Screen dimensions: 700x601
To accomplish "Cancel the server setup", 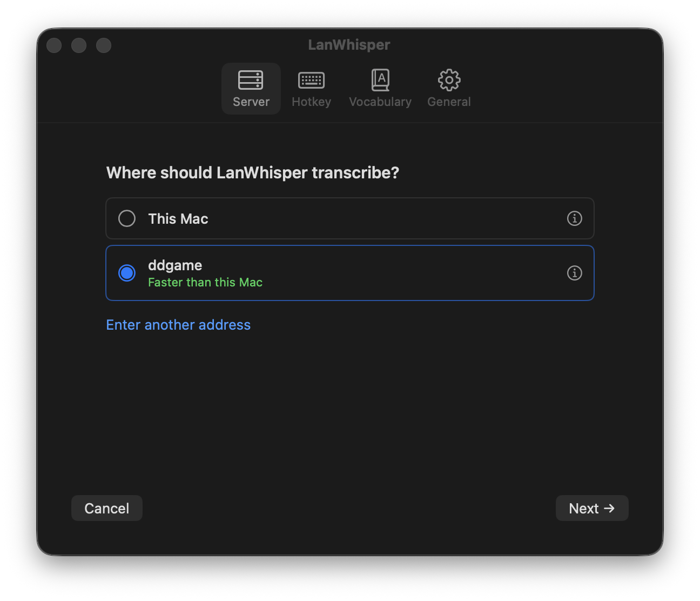I will pos(107,508).
